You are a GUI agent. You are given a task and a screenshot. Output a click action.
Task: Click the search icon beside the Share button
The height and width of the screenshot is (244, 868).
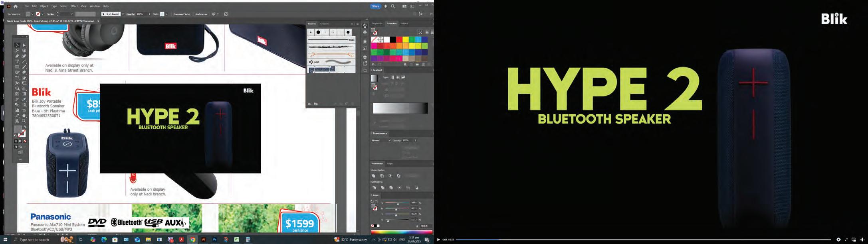(x=393, y=6)
